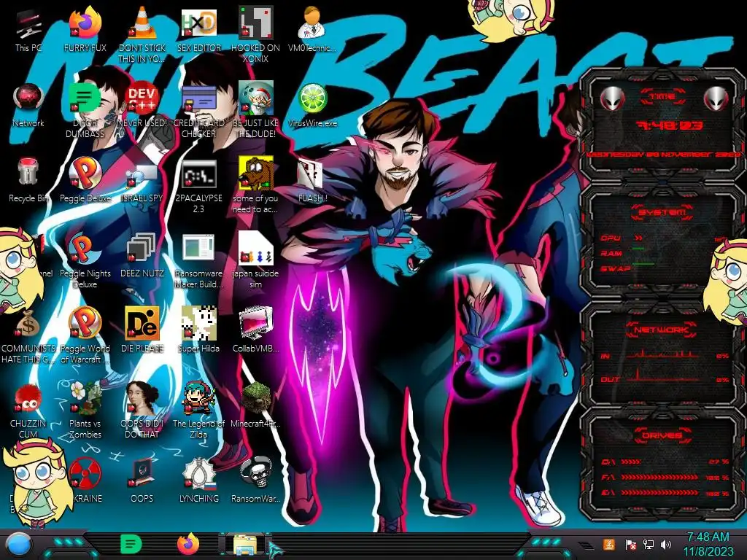Open File Explorer on the taskbar
747x560 pixels.
tap(244, 544)
